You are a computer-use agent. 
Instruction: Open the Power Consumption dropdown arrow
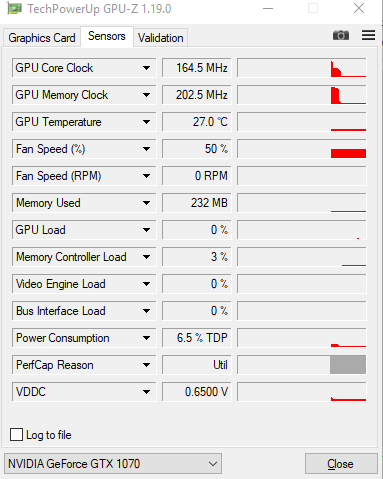pyautogui.click(x=146, y=338)
